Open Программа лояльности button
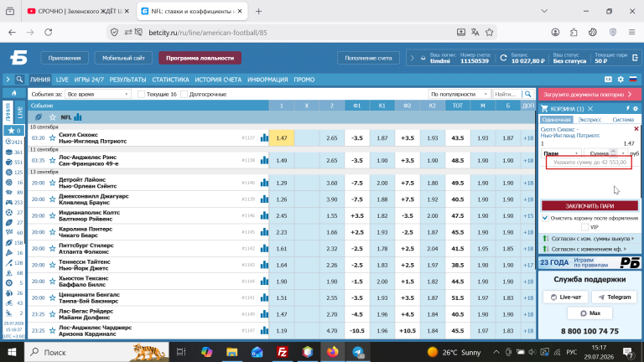644x362 pixels. tap(200, 58)
